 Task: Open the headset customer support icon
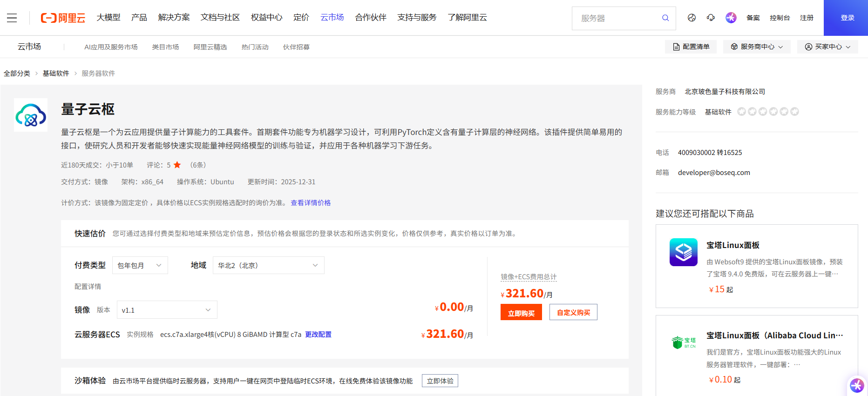pyautogui.click(x=711, y=18)
